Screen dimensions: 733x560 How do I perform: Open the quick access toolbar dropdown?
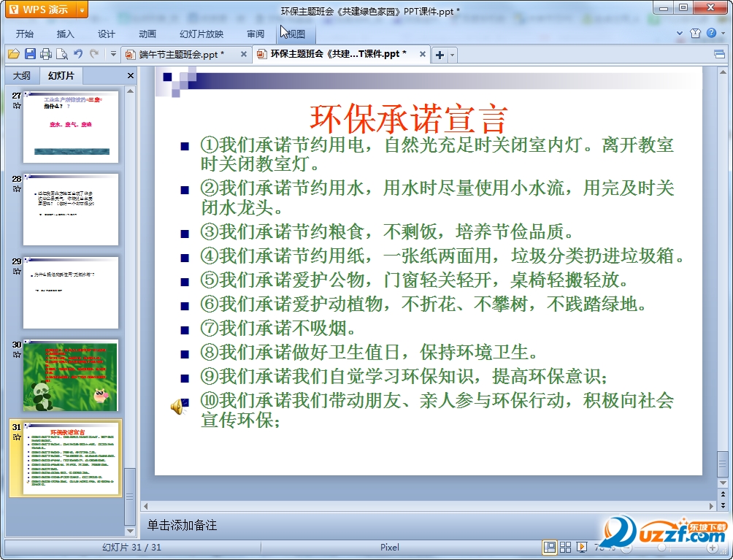click(x=113, y=54)
